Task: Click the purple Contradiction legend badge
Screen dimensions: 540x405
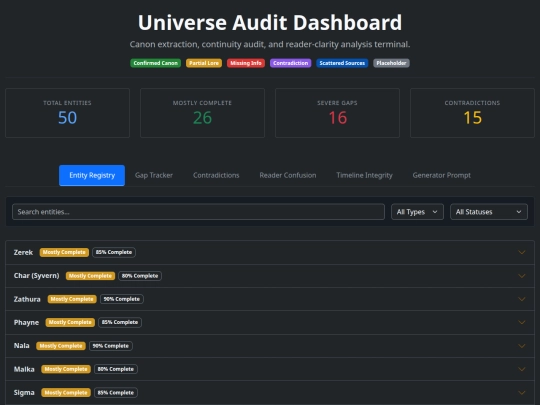Action: pos(290,63)
